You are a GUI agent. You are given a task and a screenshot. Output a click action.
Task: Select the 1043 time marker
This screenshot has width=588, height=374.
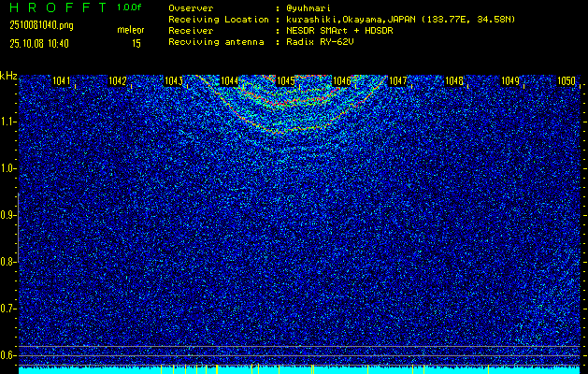(x=175, y=81)
